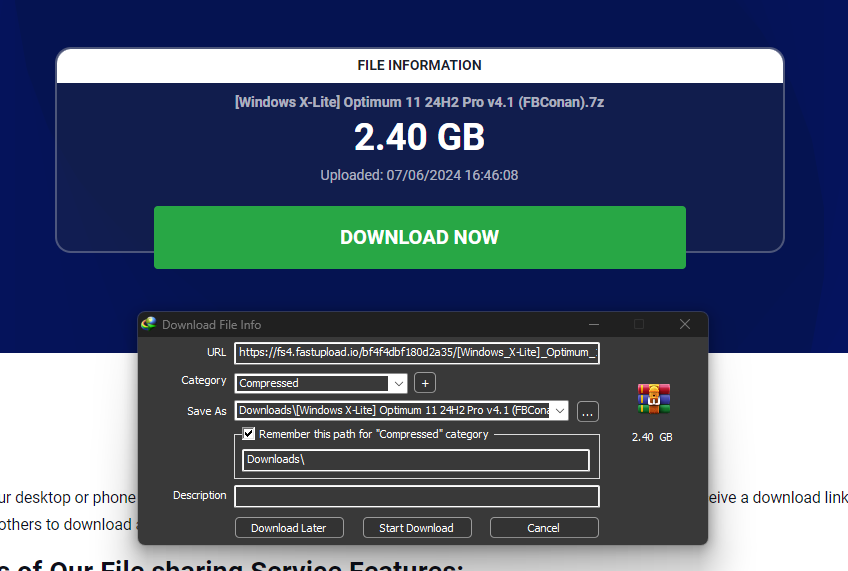Cancel the download dialog

[544, 528]
